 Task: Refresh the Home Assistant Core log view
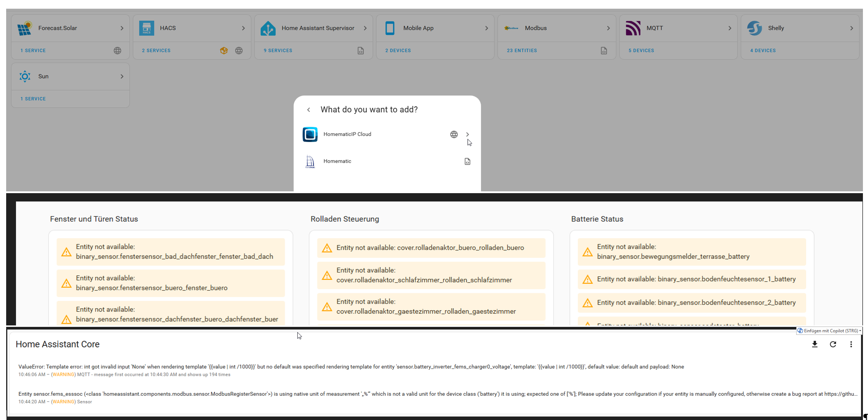[833, 344]
